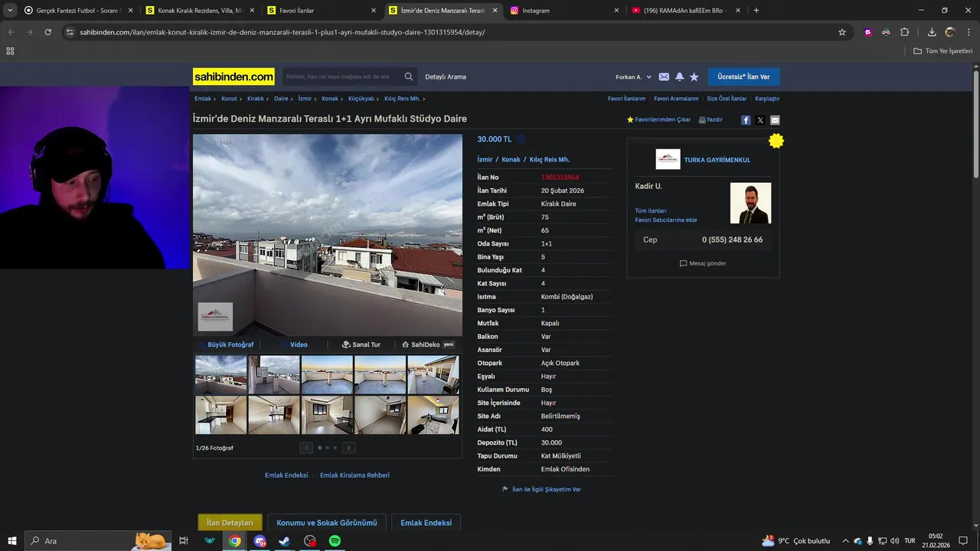The height and width of the screenshot is (551, 980).
Task: Click the search magnifier icon
Action: pos(409,77)
